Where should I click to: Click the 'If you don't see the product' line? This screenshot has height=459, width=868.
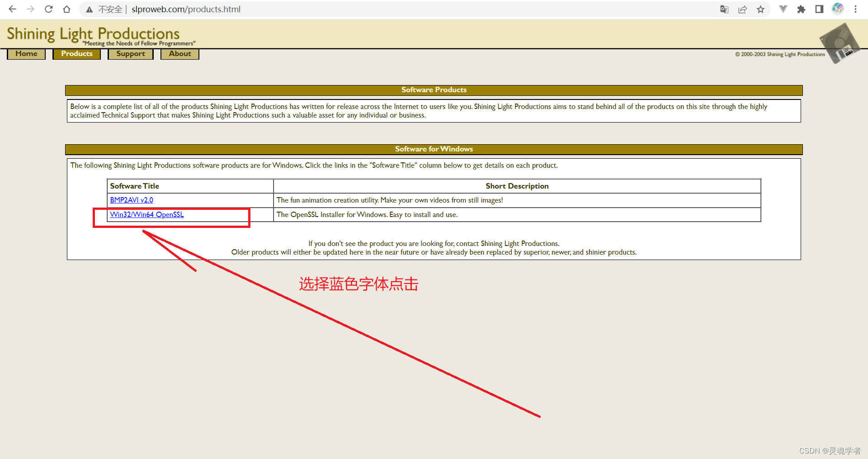[x=434, y=243]
